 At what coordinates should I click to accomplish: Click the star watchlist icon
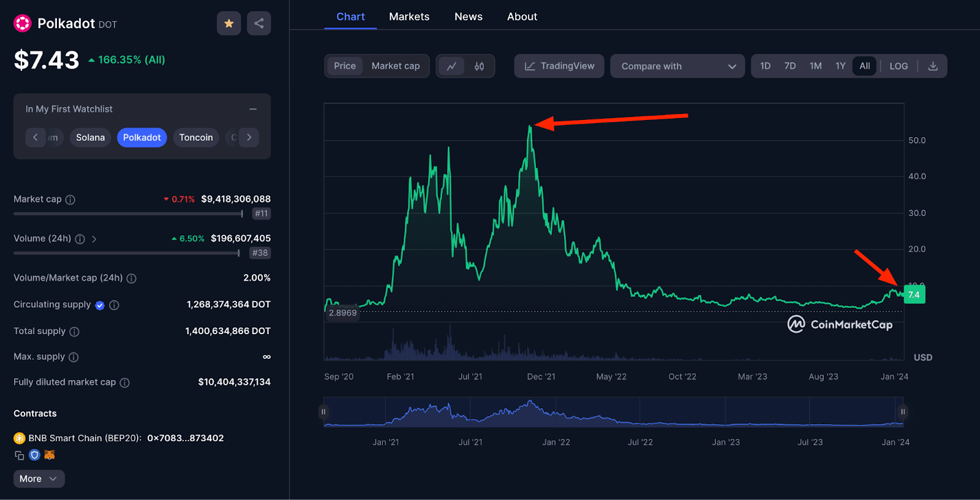(228, 23)
